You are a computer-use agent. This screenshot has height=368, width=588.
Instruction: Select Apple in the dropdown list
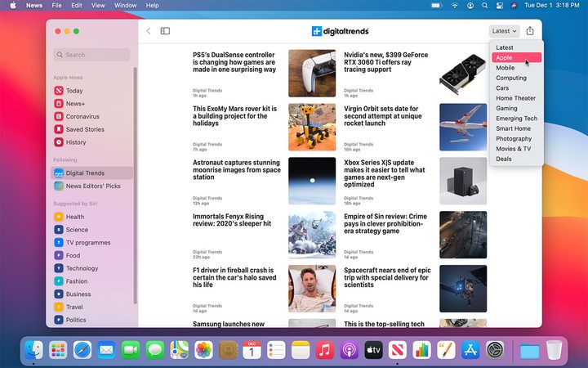pos(516,57)
